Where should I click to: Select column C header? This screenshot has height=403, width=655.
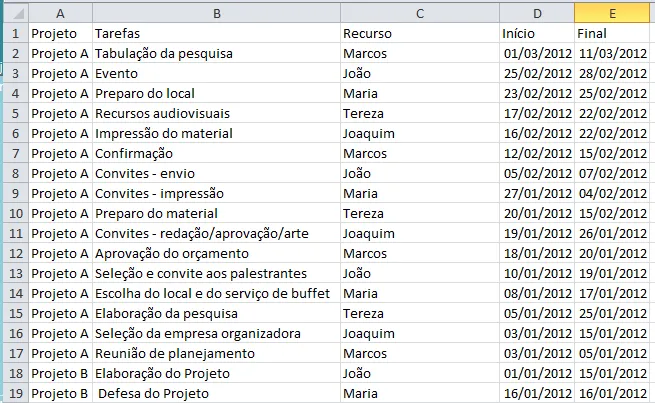420,13
